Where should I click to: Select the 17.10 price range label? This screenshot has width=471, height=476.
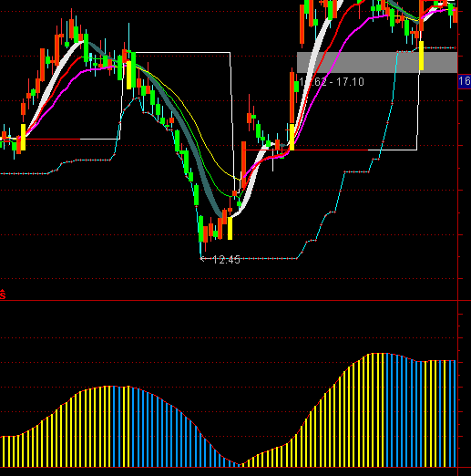[x=332, y=82]
